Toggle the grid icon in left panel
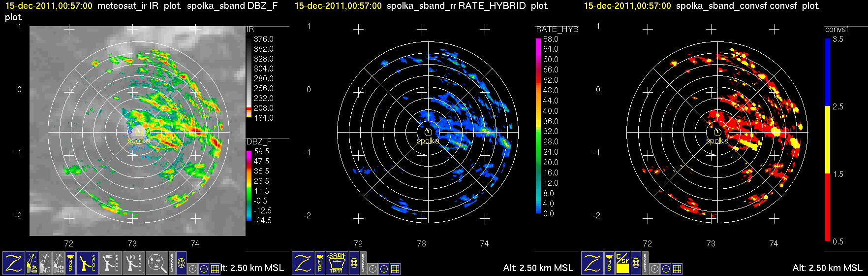The height and width of the screenshot is (276, 868). pyautogui.click(x=215, y=269)
